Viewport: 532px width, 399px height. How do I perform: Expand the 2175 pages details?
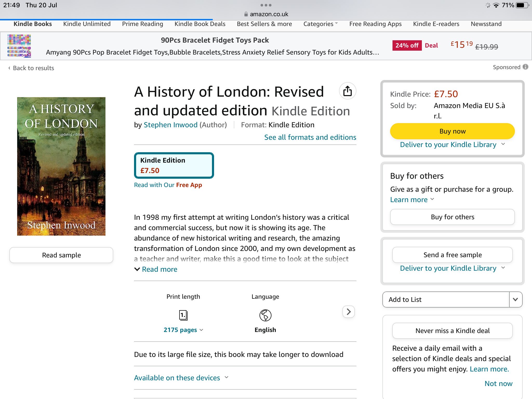(x=183, y=330)
